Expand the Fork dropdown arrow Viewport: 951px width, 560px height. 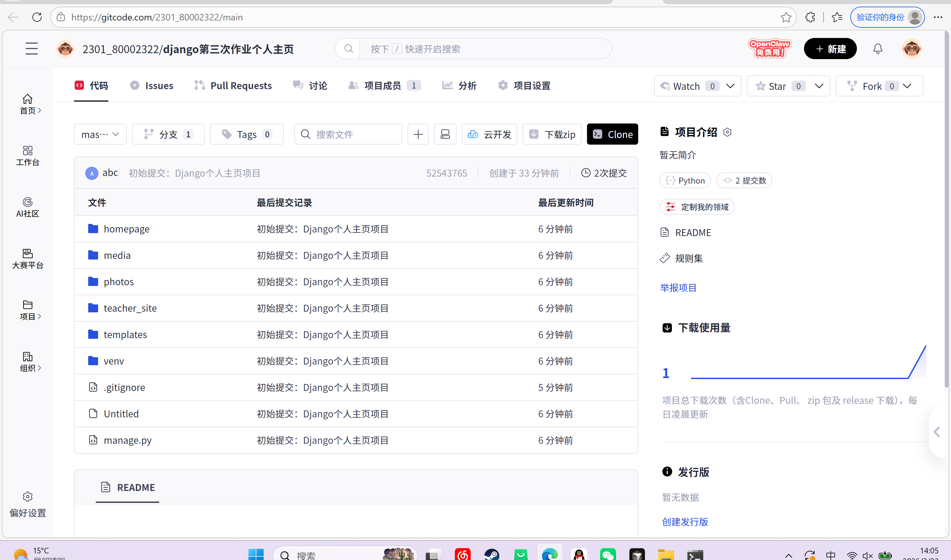pos(907,86)
